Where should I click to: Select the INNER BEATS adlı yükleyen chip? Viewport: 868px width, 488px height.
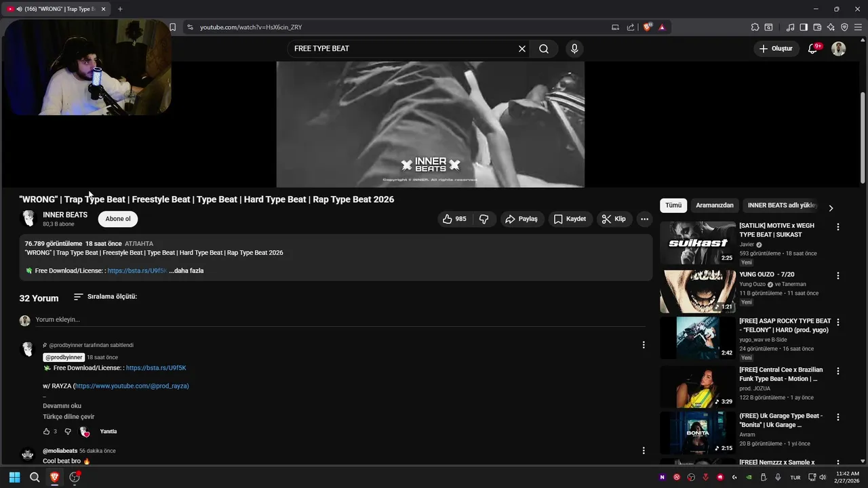click(x=783, y=205)
